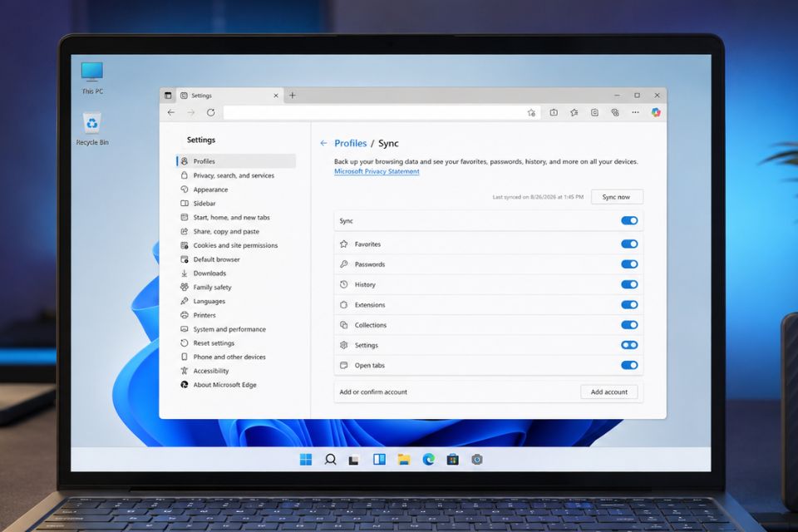Viewport: 798px width, 532px height.
Task: Select the Settings browser tab
Action: [229, 96]
